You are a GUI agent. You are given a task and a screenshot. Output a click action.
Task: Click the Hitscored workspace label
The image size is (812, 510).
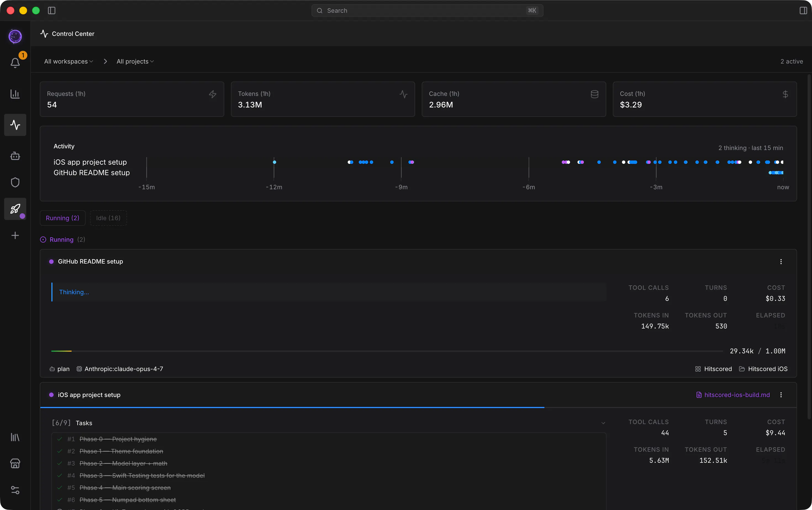pos(718,369)
